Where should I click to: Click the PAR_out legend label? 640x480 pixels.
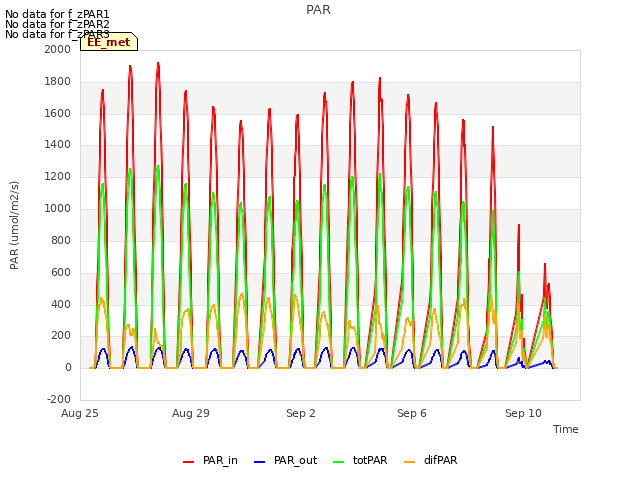pyautogui.click(x=296, y=460)
